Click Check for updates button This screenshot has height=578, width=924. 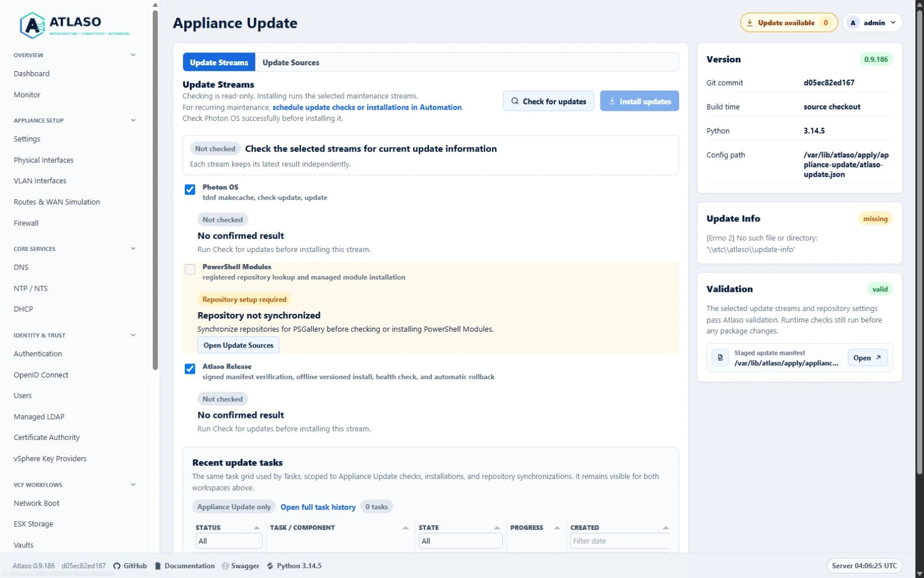pos(549,101)
